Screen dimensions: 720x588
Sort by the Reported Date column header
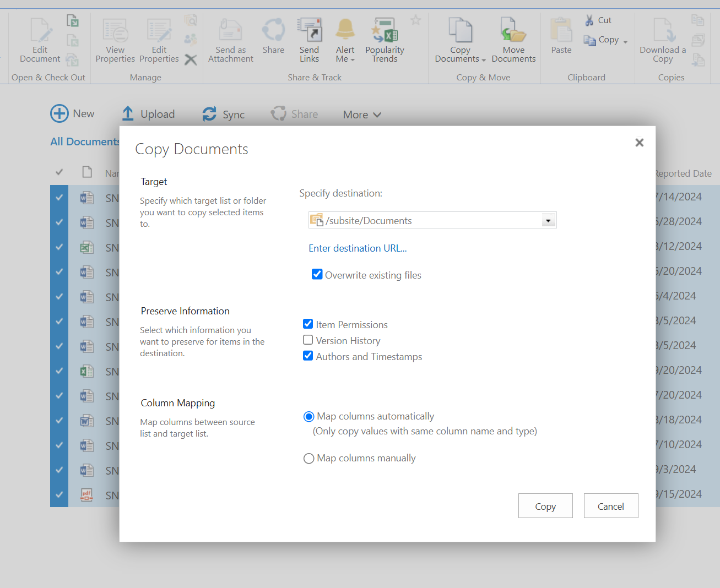tap(683, 173)
